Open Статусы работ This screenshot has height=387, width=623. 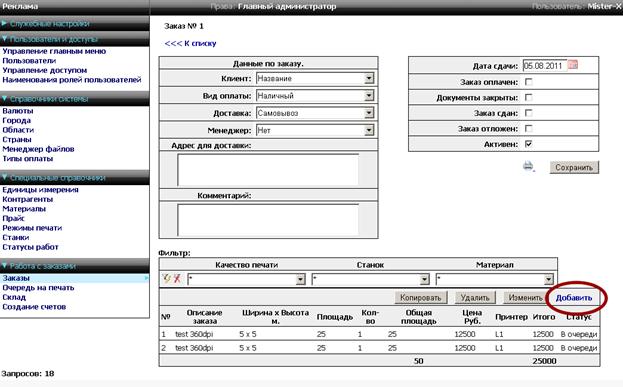pos(30,247)
